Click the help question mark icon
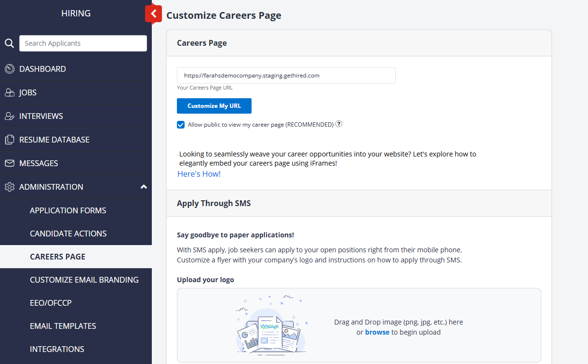 tap(339, 124)
